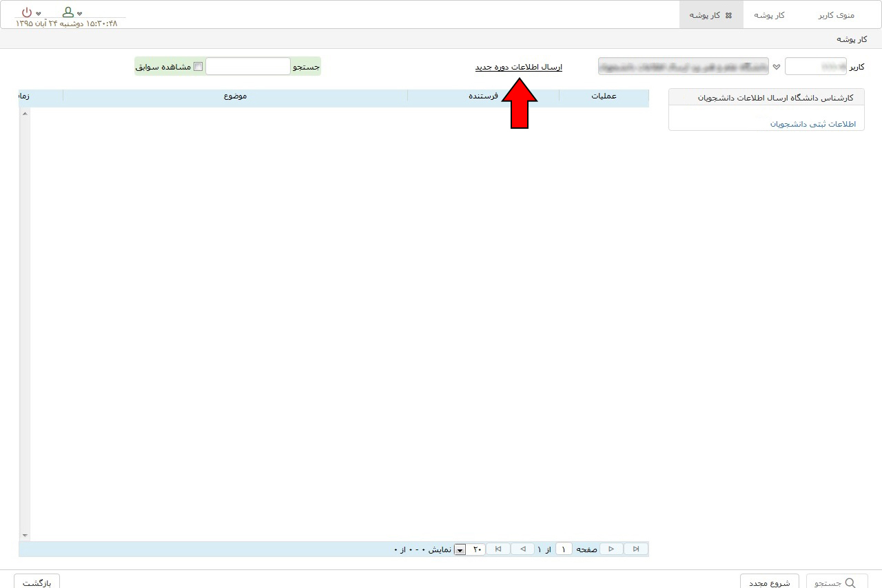Screen dimensions: 882x588
Task: Click the ارسال اطلاعات دوره جدید link
Action: (x=518, y=67)
